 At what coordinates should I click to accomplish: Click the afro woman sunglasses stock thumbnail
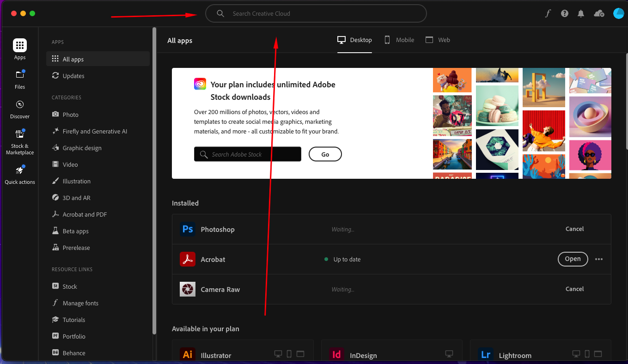pyautogui.click(x=590, y=155)
